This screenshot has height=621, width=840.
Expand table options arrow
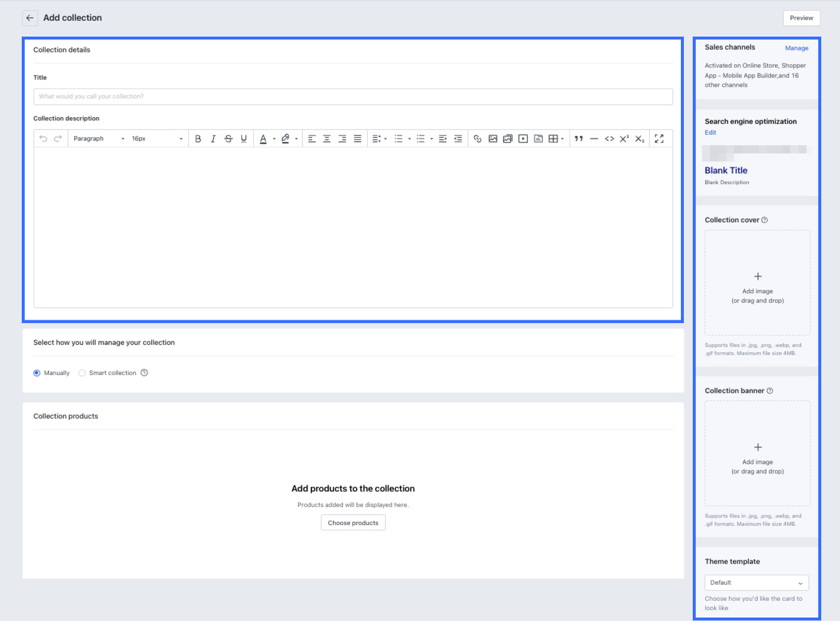click(562, 139)
